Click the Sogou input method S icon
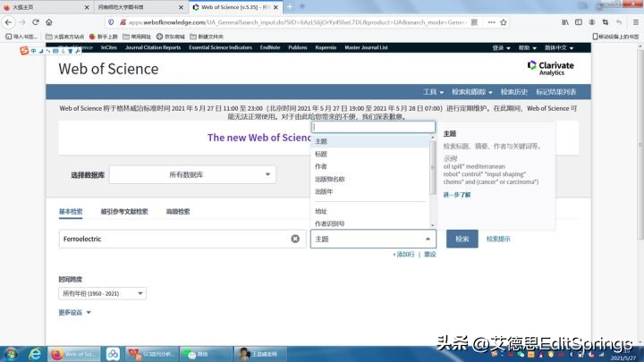The image size is (644, 362). tap(24, 50)
